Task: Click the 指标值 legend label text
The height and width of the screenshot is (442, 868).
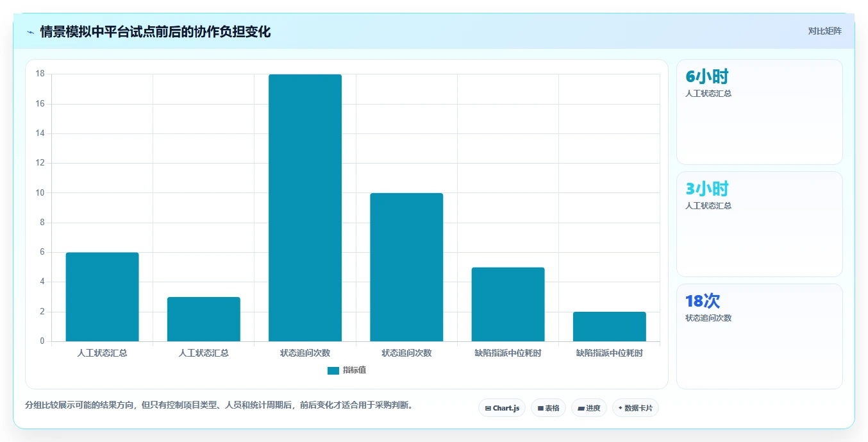Action: click(x=355, y=370)
